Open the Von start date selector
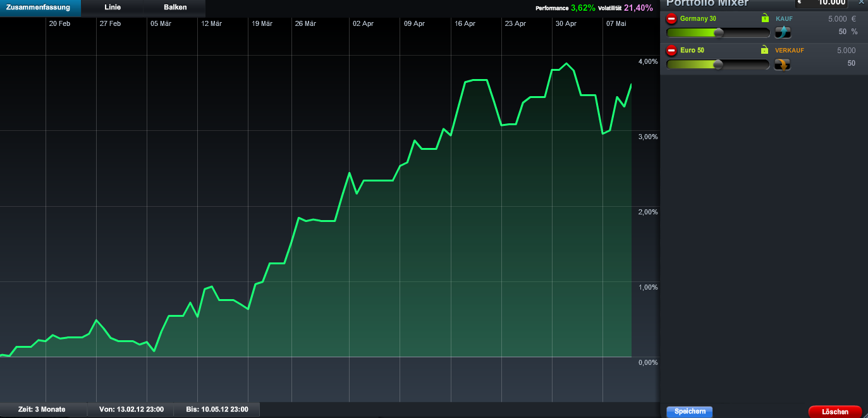 (131, 409)
